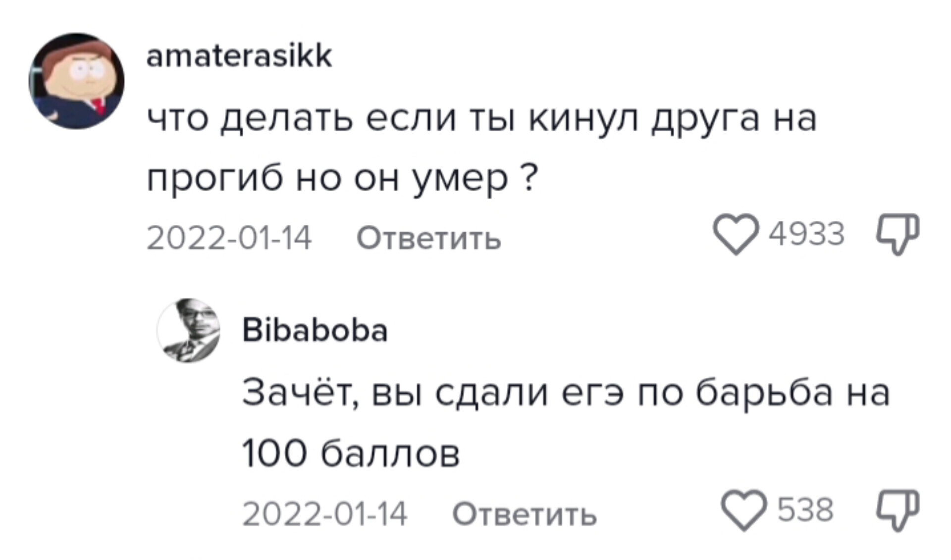The width and height of the screenshot is (951, 560).
Task: Dislike the amaterasikk comment
Action: (898, 234)
